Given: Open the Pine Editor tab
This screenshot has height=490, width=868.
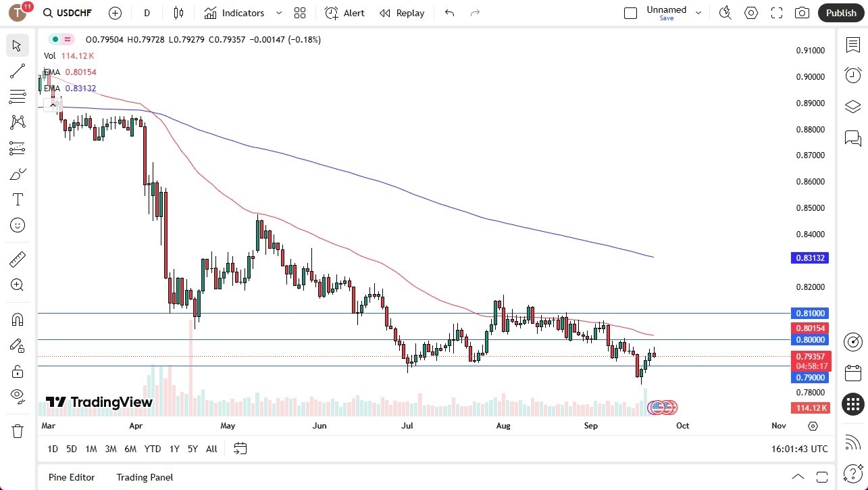Looking at the screenshot, I should pyautogui.click(x=71, y=477).
